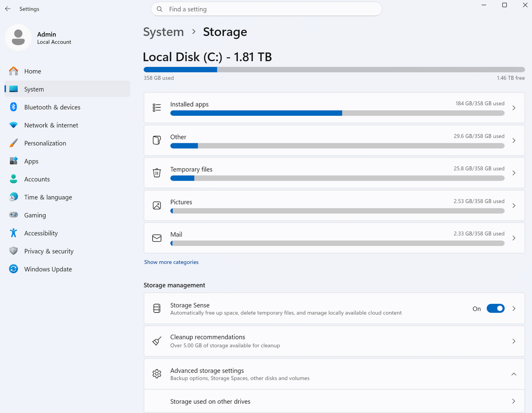532x413 pixels.
Task: Click the Admin profile avatar
Action: (18, 38)
